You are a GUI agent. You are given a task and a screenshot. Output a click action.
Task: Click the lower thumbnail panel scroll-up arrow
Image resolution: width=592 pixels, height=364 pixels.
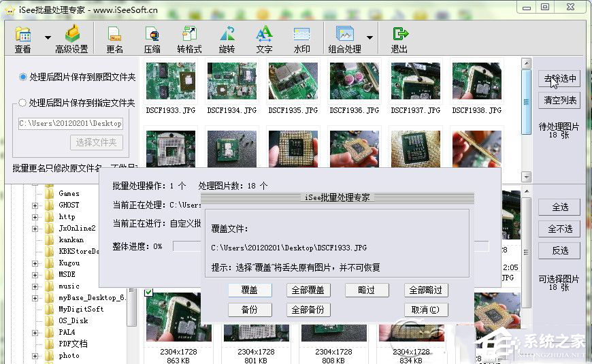coord(526,191)
